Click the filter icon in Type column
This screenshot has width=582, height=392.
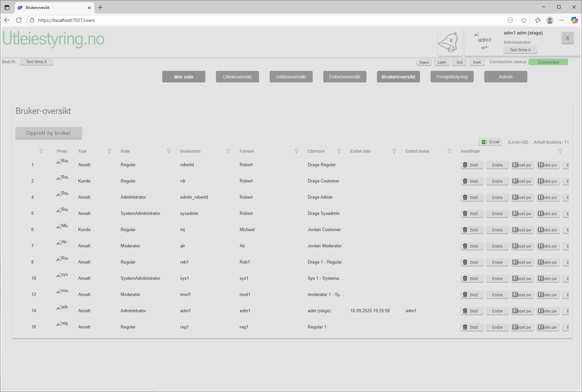109,151
